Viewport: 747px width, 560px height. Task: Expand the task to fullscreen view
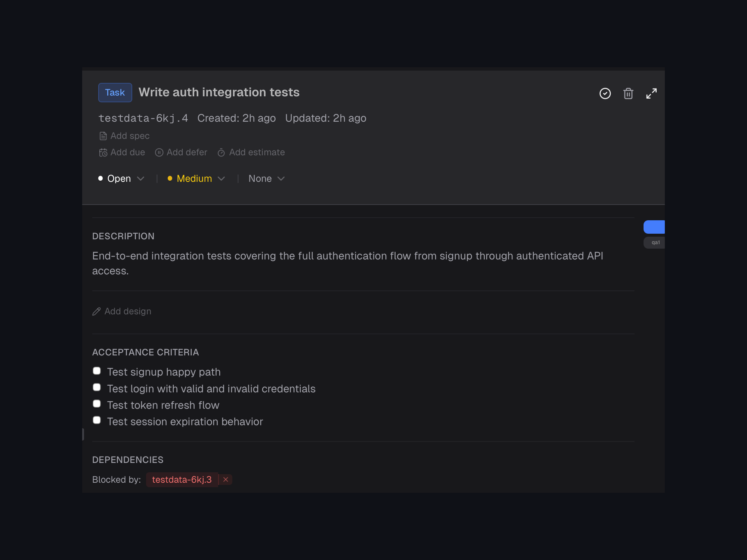click(x=651, y=93)
